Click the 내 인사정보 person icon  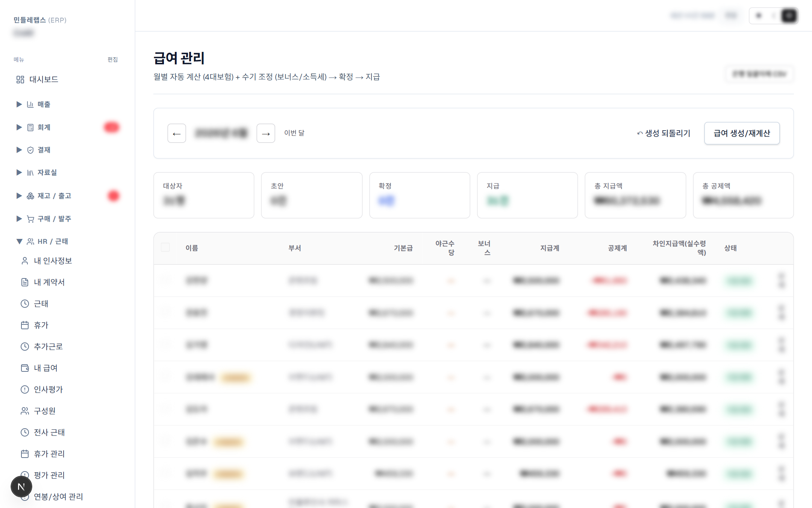point(25,261)
